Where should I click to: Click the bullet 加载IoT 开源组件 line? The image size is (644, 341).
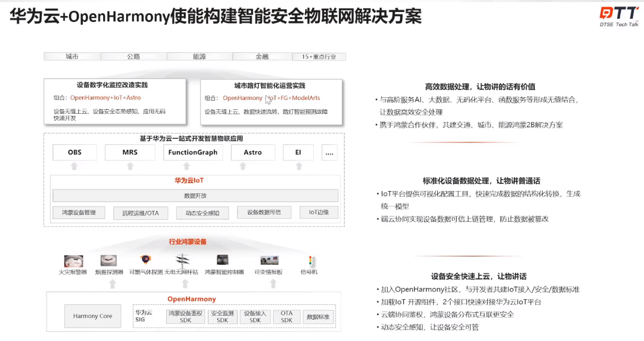tap(461, 302)
